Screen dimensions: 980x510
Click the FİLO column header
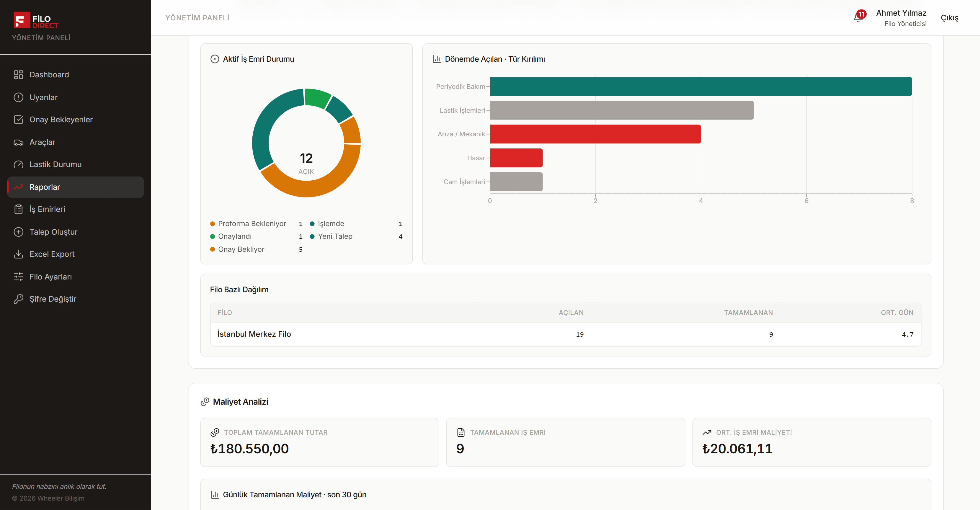pyautogui.click(x=224, y=313)
